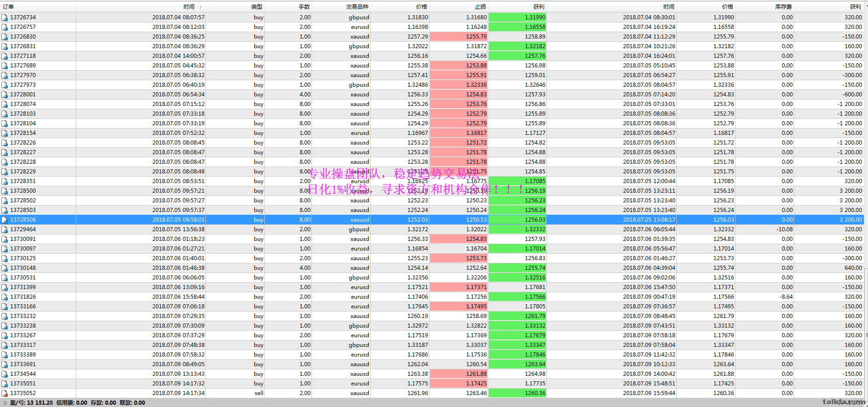Click the "sell" type cell

tap(259, 393)
